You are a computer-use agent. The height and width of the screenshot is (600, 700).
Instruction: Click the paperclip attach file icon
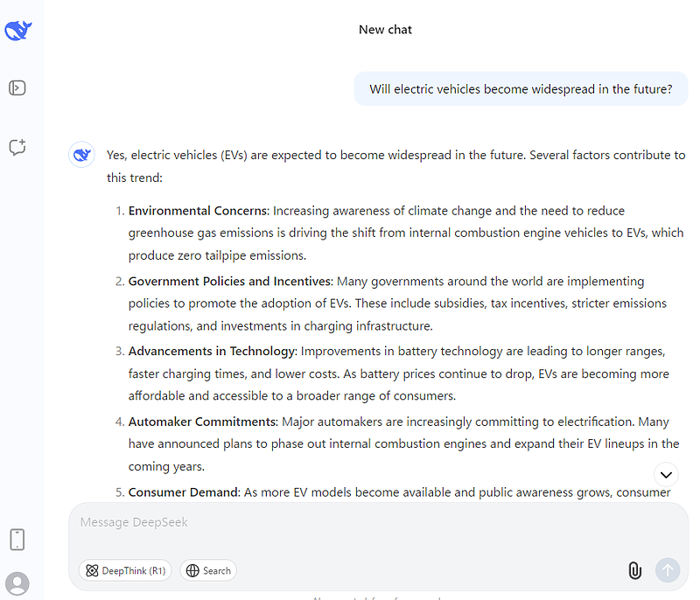pos(634,570)
